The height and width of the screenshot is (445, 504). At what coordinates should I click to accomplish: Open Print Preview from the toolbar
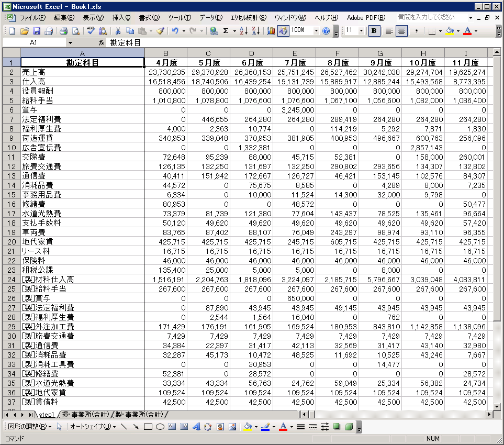[x=75, y=31]
